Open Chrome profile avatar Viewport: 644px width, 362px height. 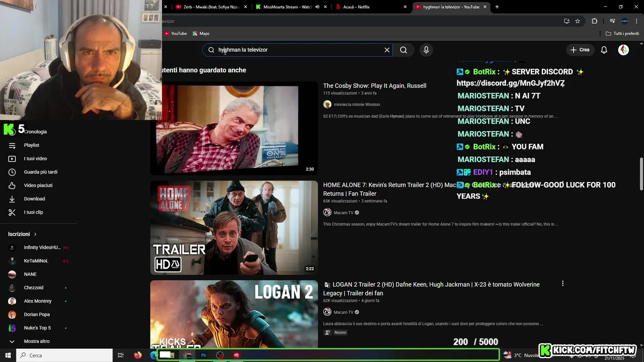624,21
